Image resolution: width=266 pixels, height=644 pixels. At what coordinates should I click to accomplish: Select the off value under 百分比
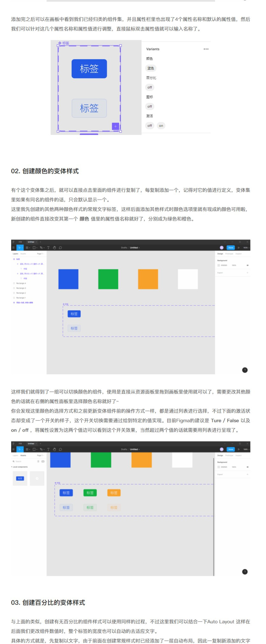pos(150,87)
